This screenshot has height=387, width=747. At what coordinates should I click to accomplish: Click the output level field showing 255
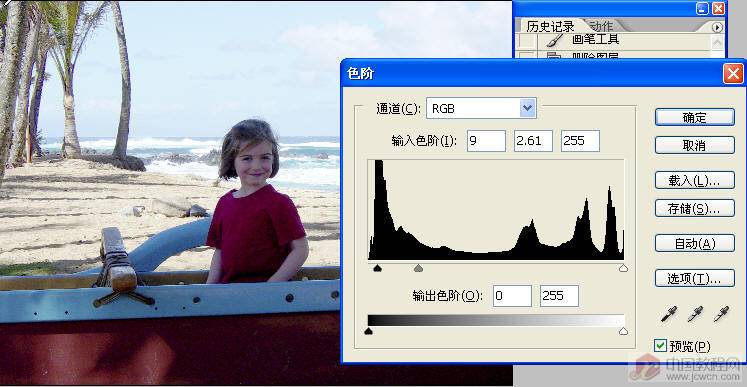pos(559,296)
